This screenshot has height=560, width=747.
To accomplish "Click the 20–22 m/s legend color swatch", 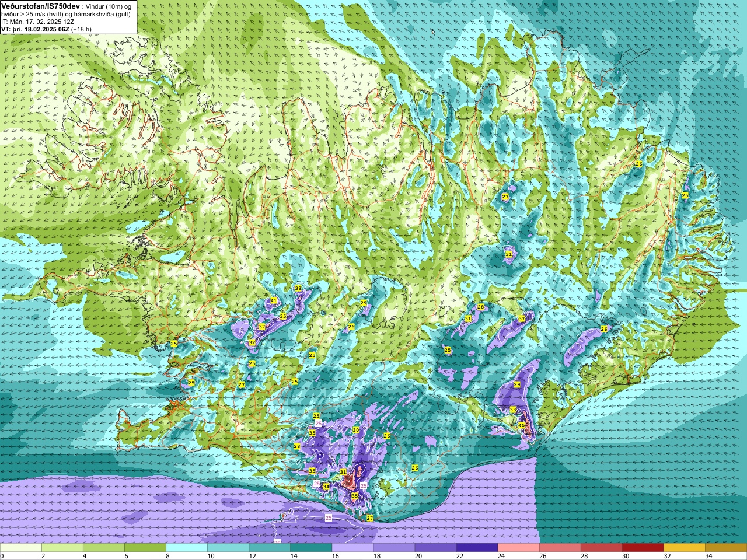I will tap(435, 548).
